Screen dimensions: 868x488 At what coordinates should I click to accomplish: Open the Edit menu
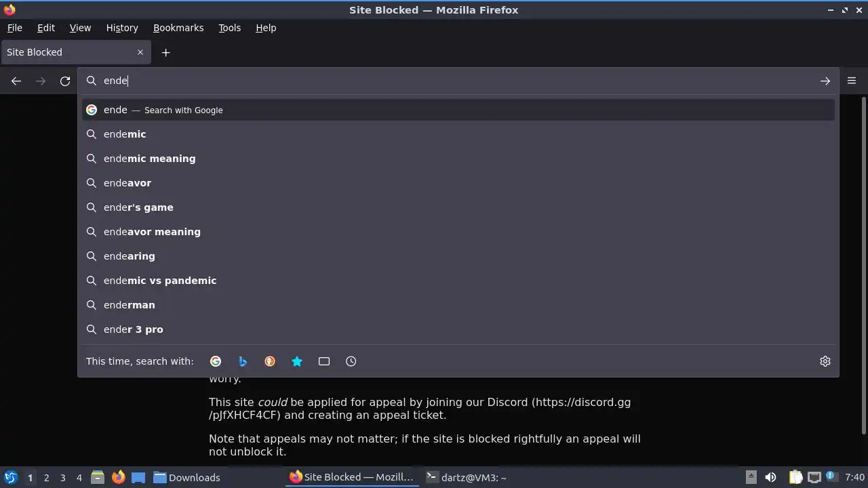pos(46,28)
